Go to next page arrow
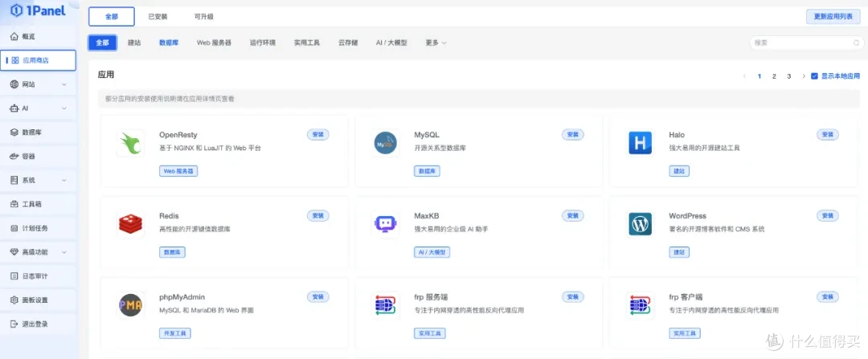 [x=803, y=76]
